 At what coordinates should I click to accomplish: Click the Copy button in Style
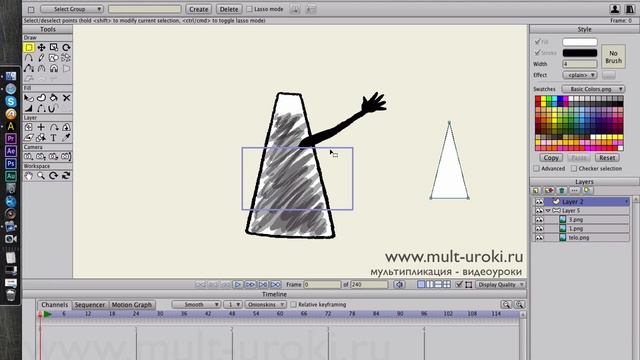tap(551, 158)
